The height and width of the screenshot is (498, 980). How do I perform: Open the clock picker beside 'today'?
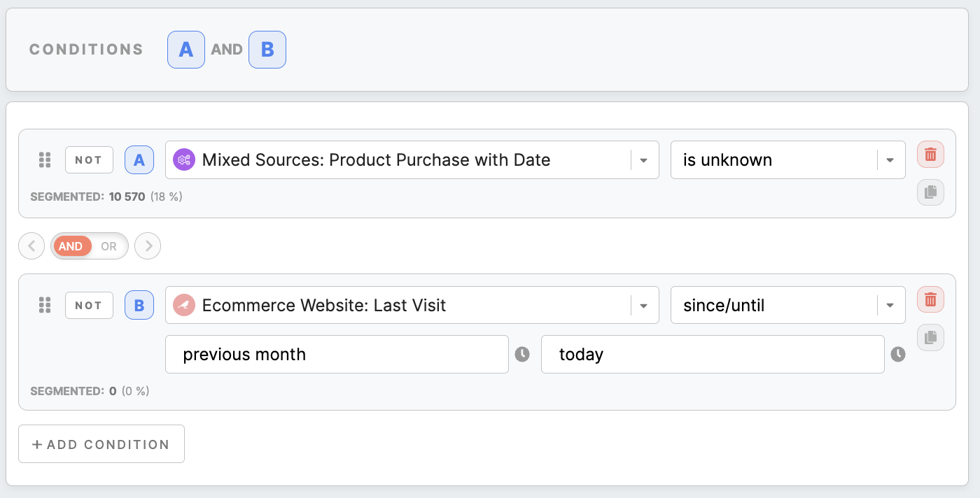[x=898, y=355]
